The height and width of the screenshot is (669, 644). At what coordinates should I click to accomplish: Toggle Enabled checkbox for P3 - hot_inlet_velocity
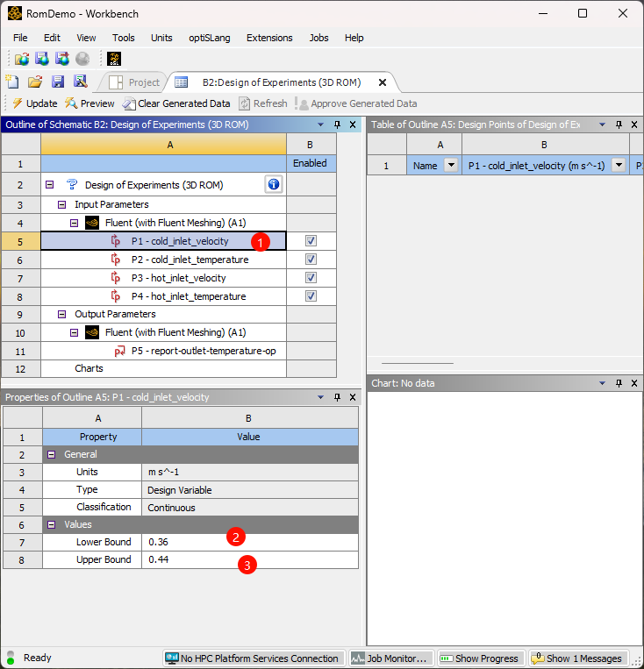[311, 278]
